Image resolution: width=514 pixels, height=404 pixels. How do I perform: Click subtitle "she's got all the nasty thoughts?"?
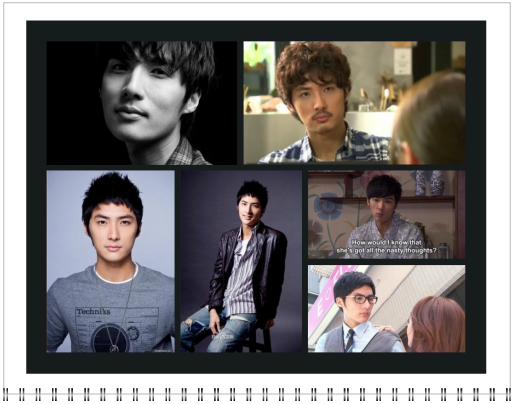(x=387, y=250)
